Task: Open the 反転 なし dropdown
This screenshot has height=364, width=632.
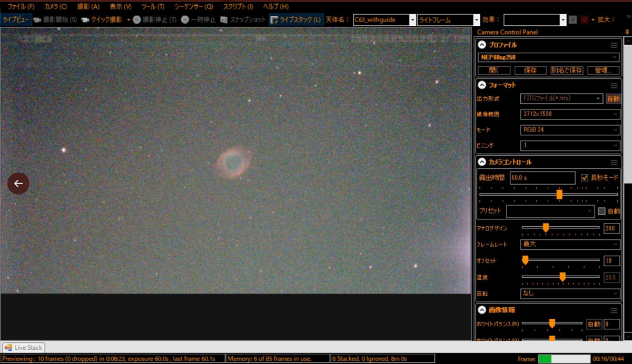Action: click(570, 294)
